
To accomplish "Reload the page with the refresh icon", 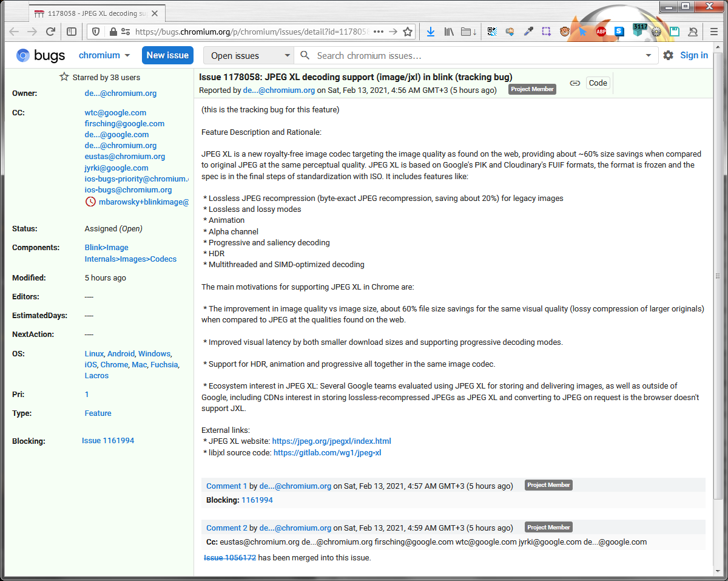I will pyautogui.click(x=51, y=32).
